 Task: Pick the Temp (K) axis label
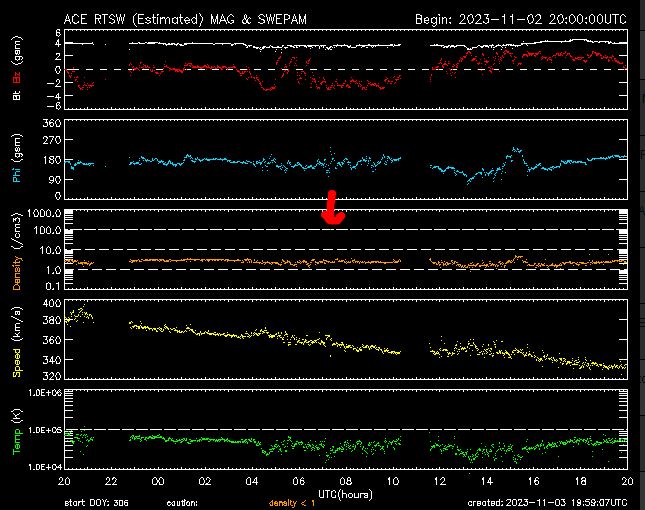17,430
